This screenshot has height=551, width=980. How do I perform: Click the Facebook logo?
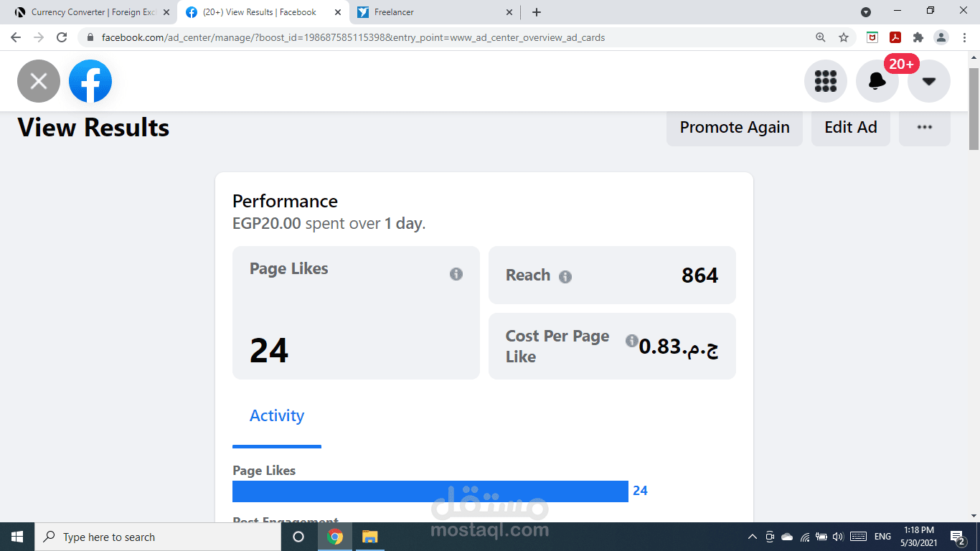[90, 81]
